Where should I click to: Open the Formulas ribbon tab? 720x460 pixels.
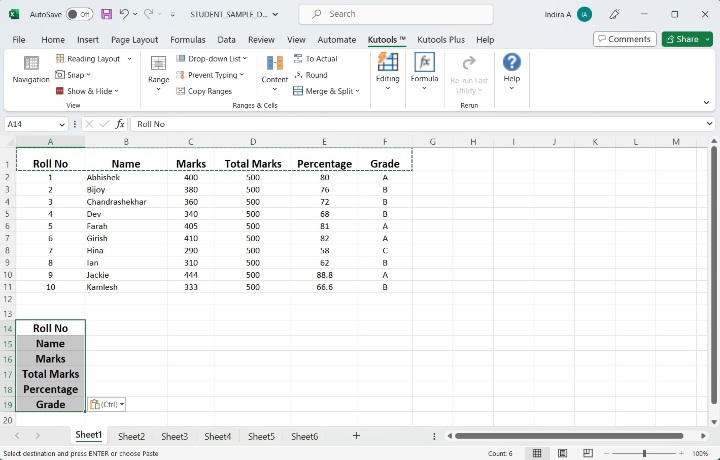click(x=188, y=40)
